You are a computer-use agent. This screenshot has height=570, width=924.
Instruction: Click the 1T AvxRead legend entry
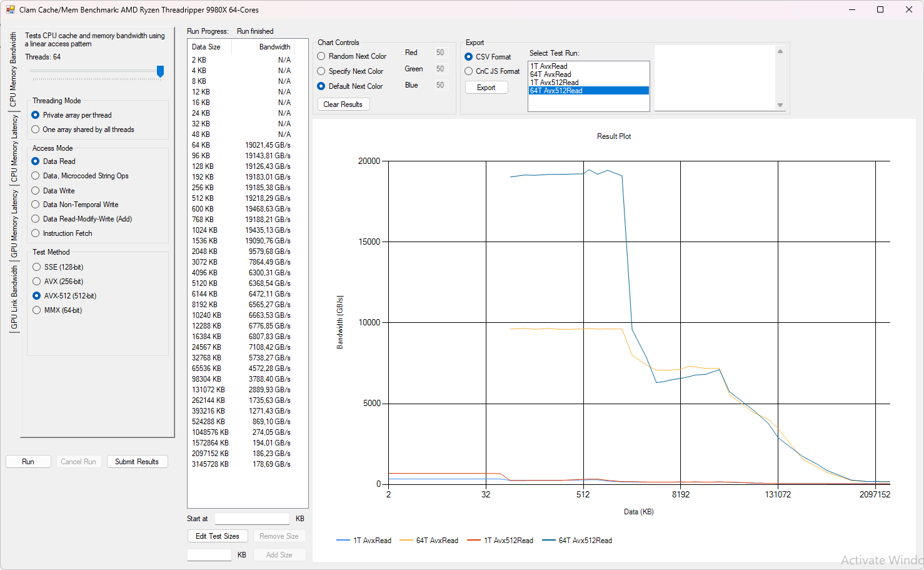364,541
